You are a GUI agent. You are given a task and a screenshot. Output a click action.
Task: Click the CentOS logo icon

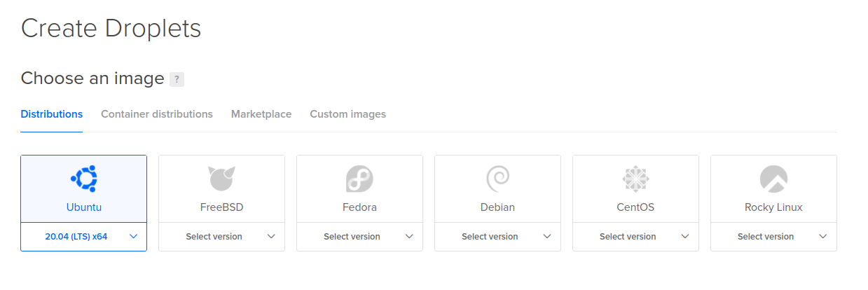635,179
